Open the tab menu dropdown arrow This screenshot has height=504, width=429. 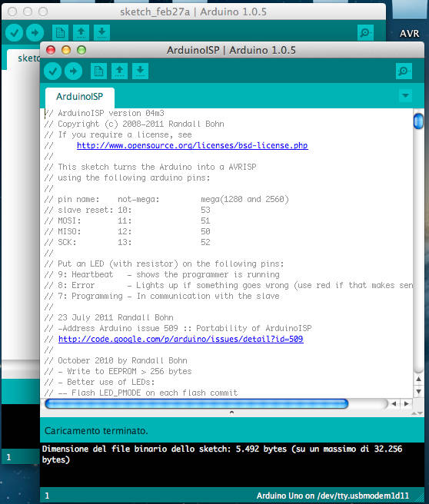pyautogui.click(x=405, y=95)
